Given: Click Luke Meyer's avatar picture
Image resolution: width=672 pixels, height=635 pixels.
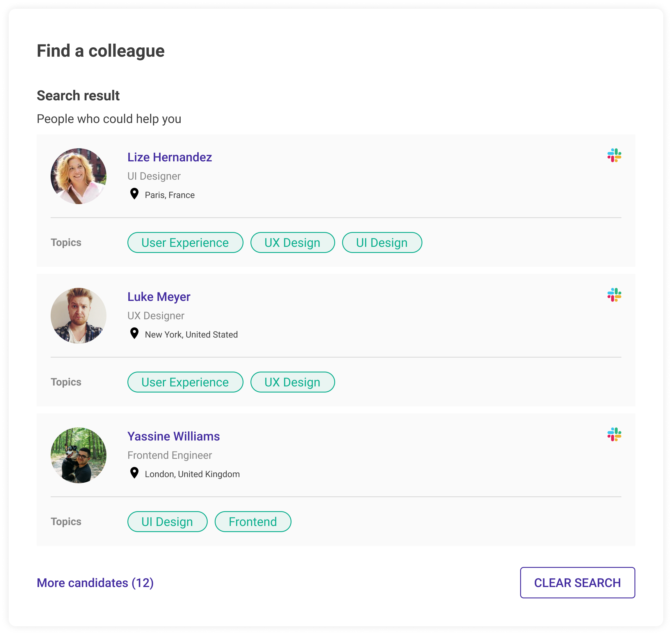Looking at the screenshot, I should coord(78,315).
